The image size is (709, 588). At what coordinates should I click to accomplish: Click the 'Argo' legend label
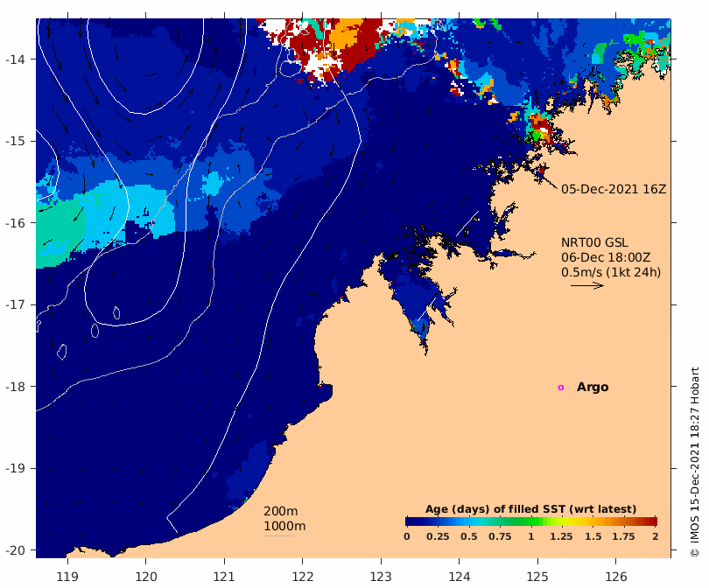(x=593, y=388)
